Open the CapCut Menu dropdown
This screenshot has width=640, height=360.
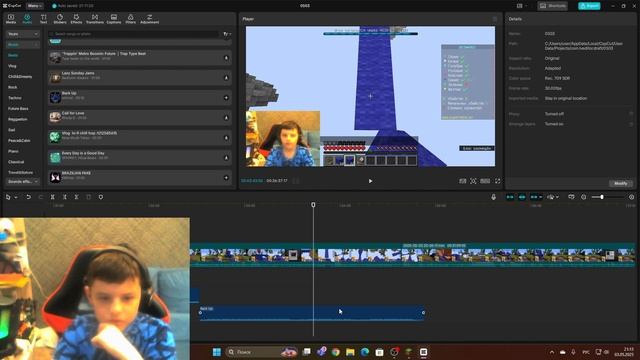(35, 6)
